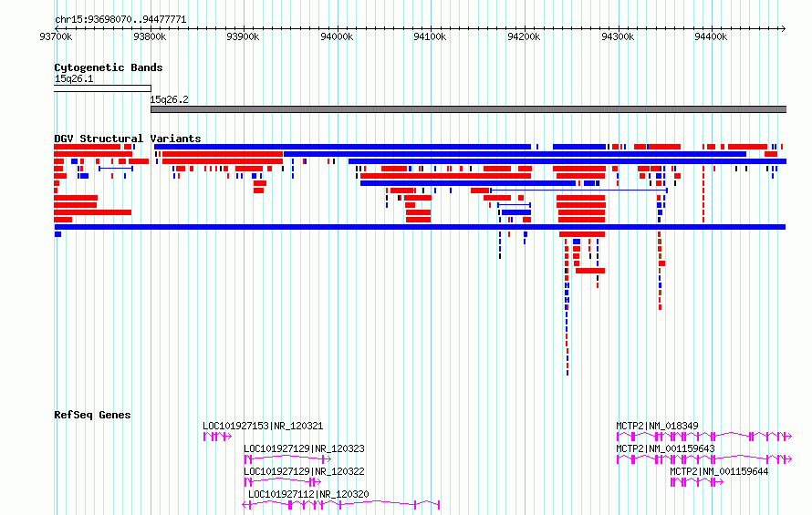This screenshot has height=515, width=812.
Task: Open the LOC101927112|NR_120320 gene label
Action: coord(308,494)
